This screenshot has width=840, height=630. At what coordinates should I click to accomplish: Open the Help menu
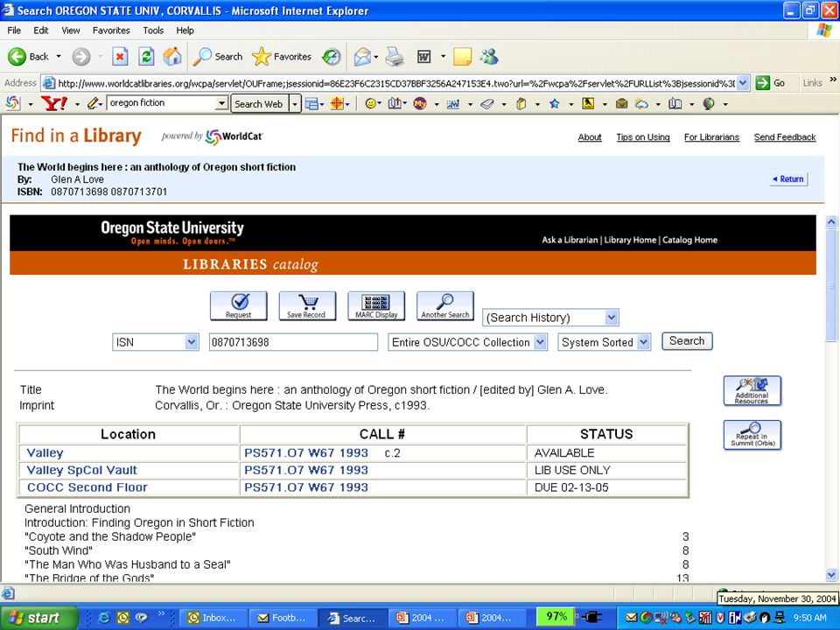pos(185,31)
